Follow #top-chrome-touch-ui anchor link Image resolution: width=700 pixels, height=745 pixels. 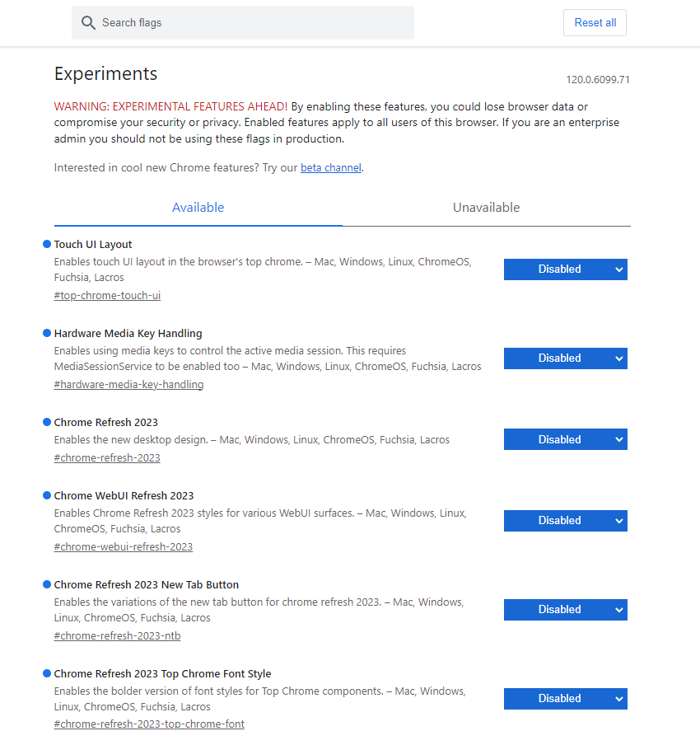[x=107, y=295]
